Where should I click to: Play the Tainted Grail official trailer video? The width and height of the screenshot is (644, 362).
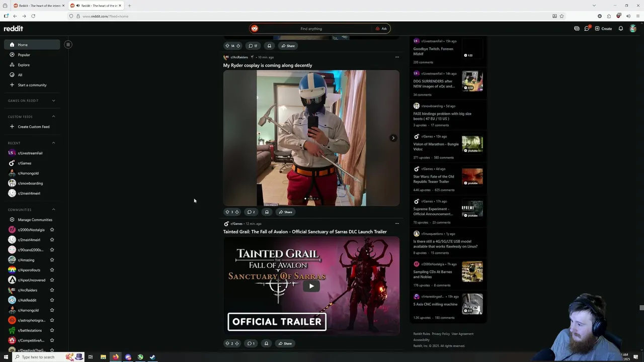coord(311,286)
